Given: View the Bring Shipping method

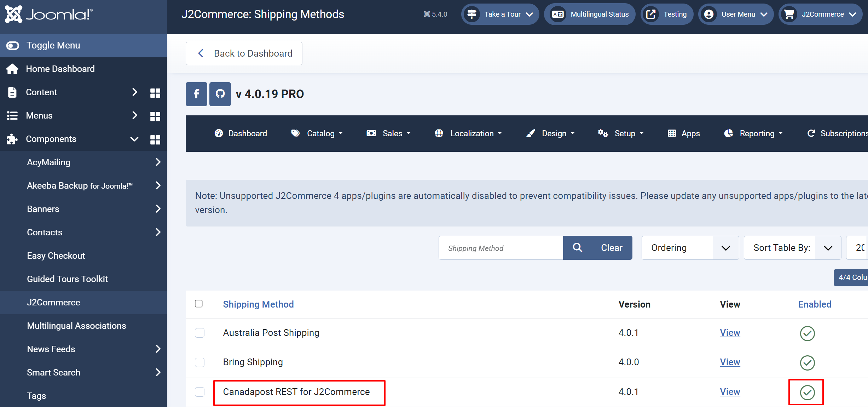Looking at the screenshot, I should tap(730, 362).
